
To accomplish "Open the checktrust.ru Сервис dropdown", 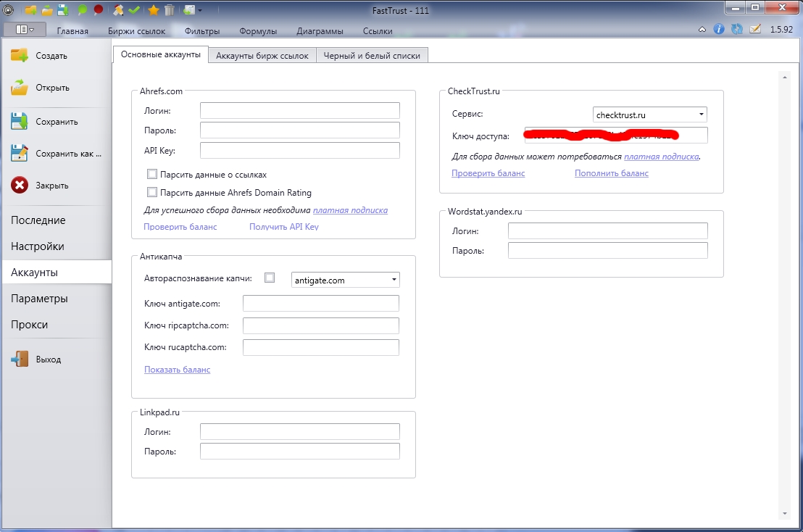I will pos(650,115).
